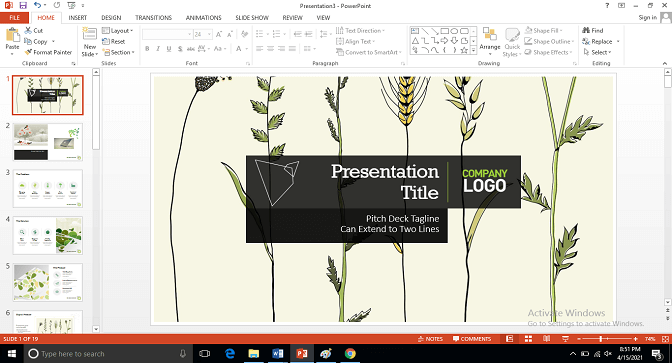The image size is (672, 363).
Task: Toggle Bold formatting
Action: tap(147, 48)
